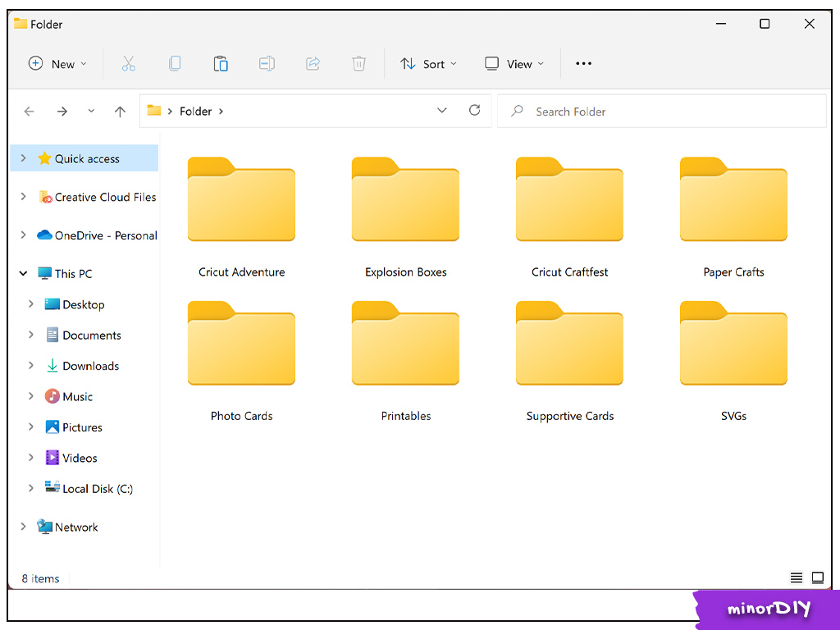Viewport: 840px width, 630px height.
Task: Go up one level with up arrow
Action: click(120, 112)
